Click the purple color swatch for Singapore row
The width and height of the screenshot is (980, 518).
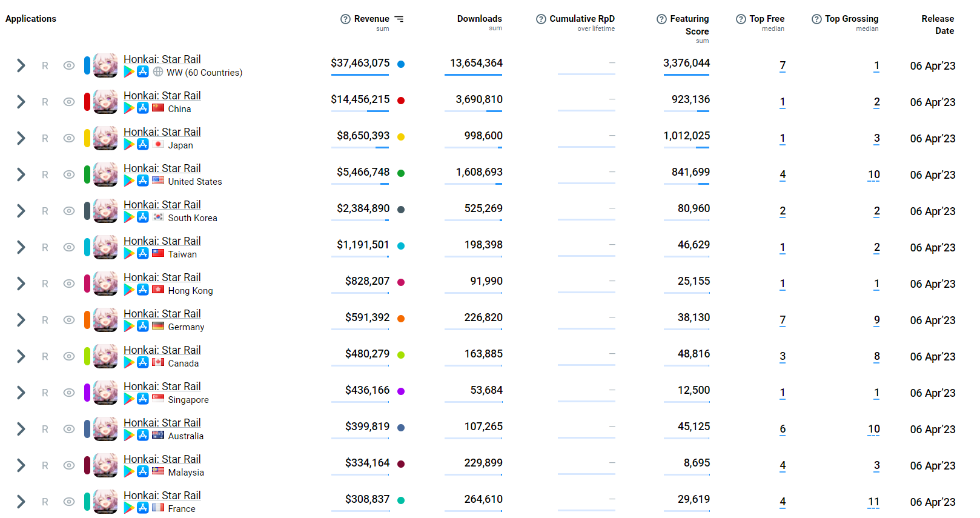click(87, 393)
